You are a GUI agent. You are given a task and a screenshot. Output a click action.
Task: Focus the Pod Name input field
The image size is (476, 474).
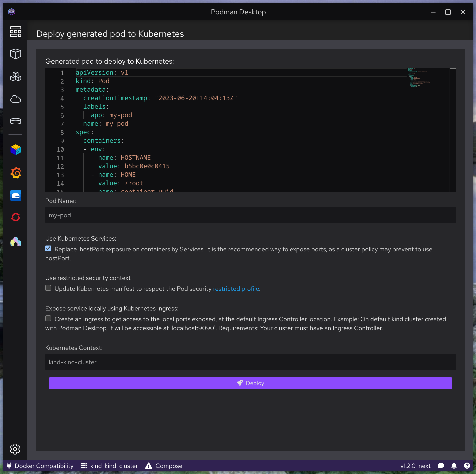[250, 215]
